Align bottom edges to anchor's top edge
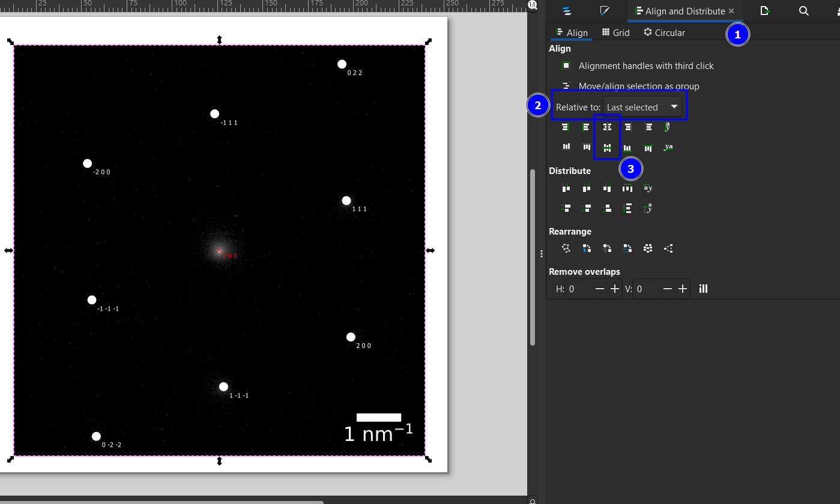Image resolution: width=840 pixels, height=504 pixels. pyautogui.click(x=566, y=147)
